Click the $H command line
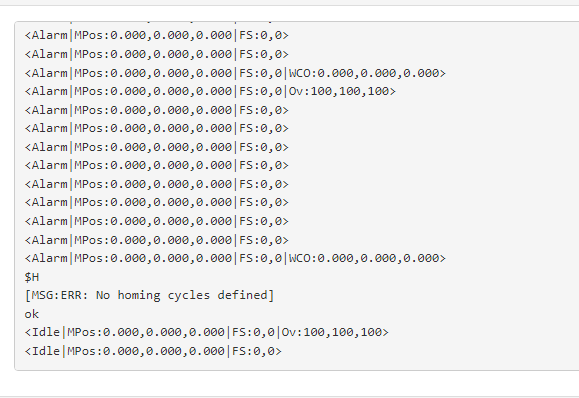This screenshot has width=579, height=398. 32,277
